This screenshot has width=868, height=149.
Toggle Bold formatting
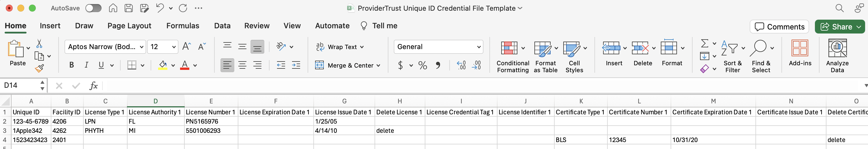(72, 65)
